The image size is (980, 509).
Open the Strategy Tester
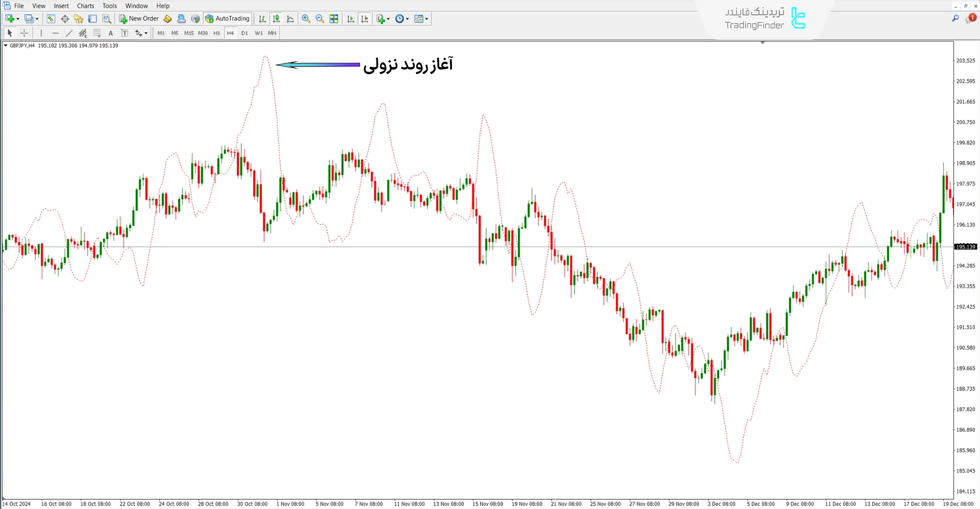(x=107, y=18)
